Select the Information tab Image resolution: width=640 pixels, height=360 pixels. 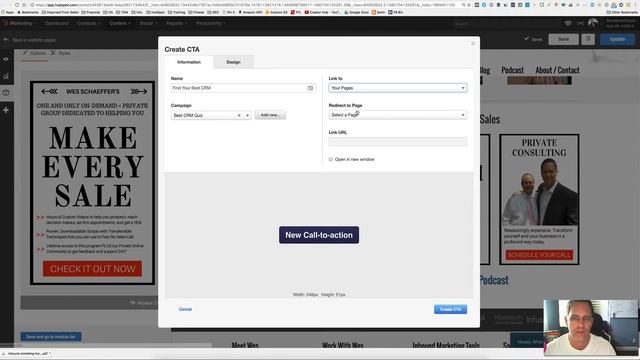pos(189,62)
